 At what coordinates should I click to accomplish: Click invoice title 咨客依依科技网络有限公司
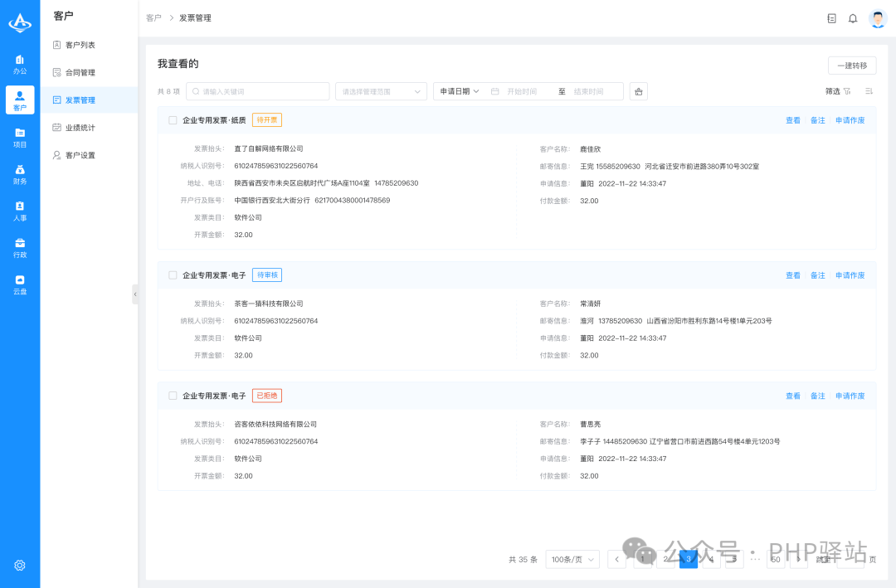click(x=275, y=424)
